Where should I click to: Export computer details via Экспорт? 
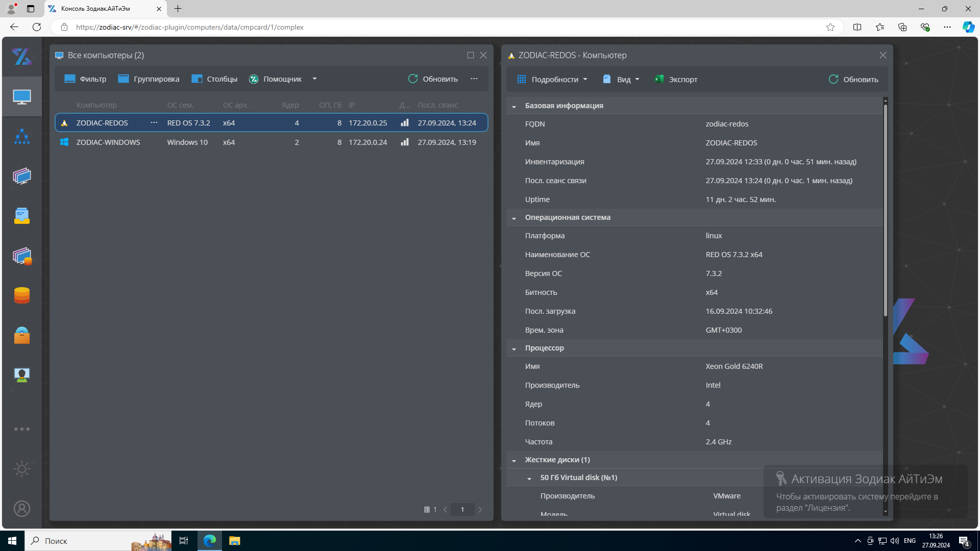[676, 80]
